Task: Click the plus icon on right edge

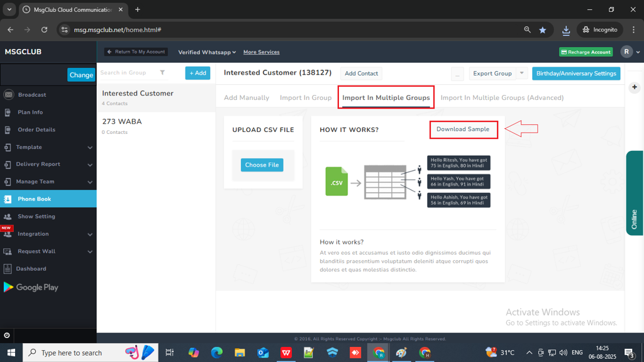Action: coord(635,87)
